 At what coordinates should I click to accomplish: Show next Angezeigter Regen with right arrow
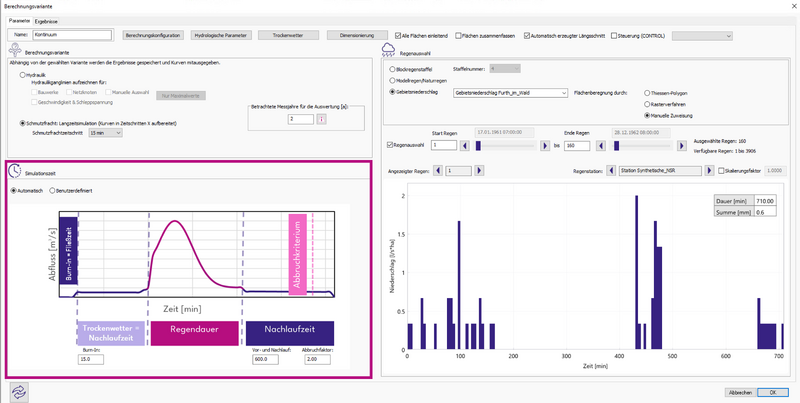click(x=479, y=170)
